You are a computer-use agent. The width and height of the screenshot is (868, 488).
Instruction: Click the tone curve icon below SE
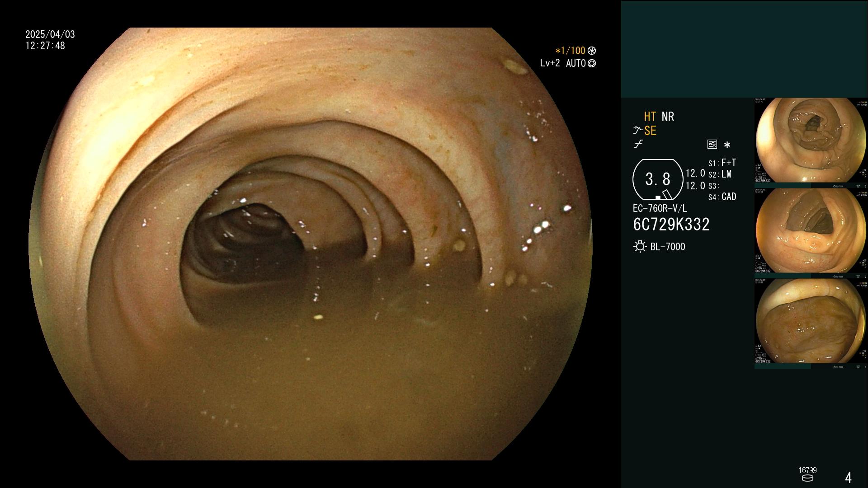click(638, 144)
